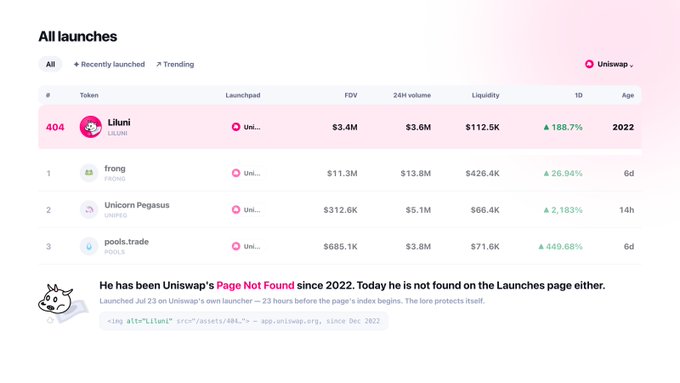
Task: Click Liluni FDV value $3.4M
Action: click(x=345, y=127)
